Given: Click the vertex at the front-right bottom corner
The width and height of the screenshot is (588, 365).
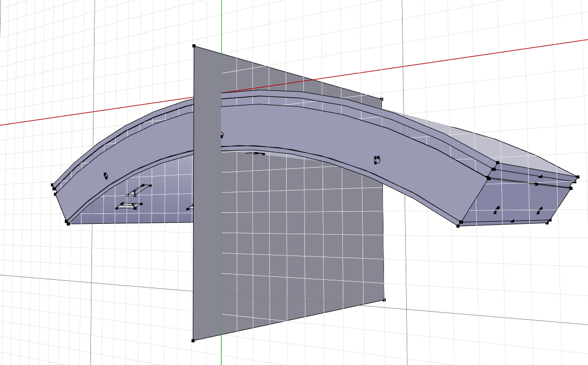Looking at the screenshot, I should click(458, 226).
